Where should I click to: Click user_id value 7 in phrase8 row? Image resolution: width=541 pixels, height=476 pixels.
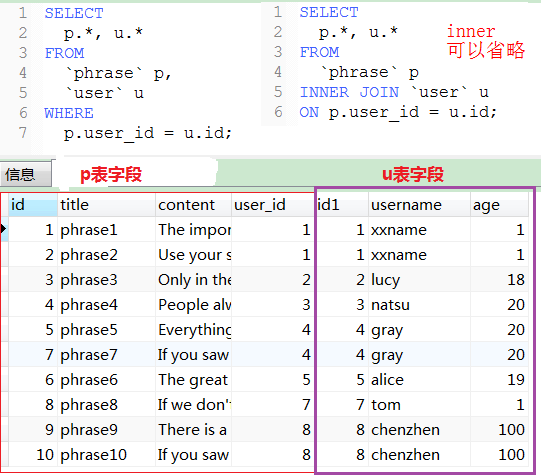point(273,405)
